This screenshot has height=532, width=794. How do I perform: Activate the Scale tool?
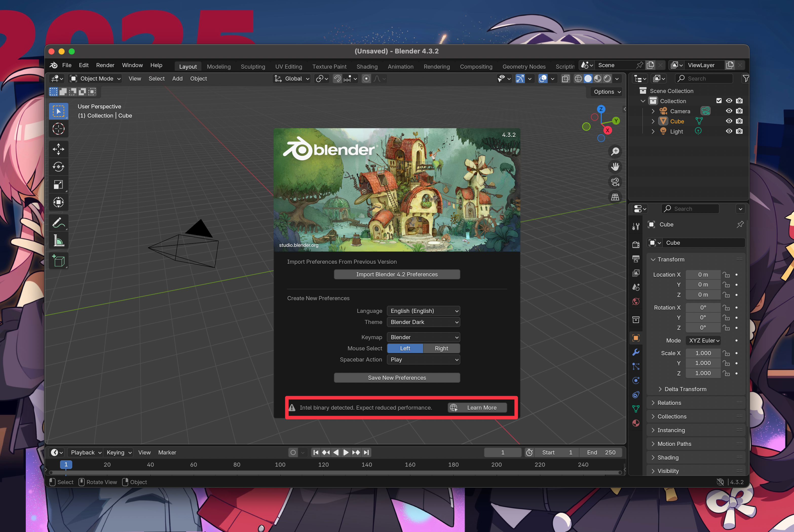[58, 185]
